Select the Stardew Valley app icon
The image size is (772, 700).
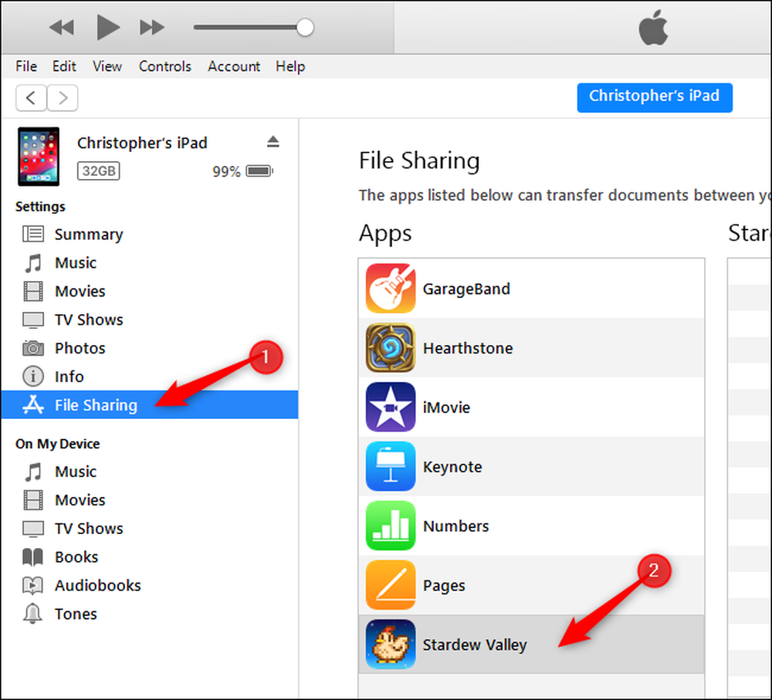click(x=391, y=644)
